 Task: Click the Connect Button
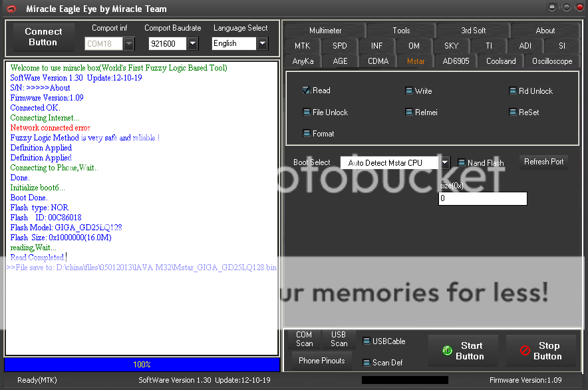pyautogui.click(x=43, y=37)
